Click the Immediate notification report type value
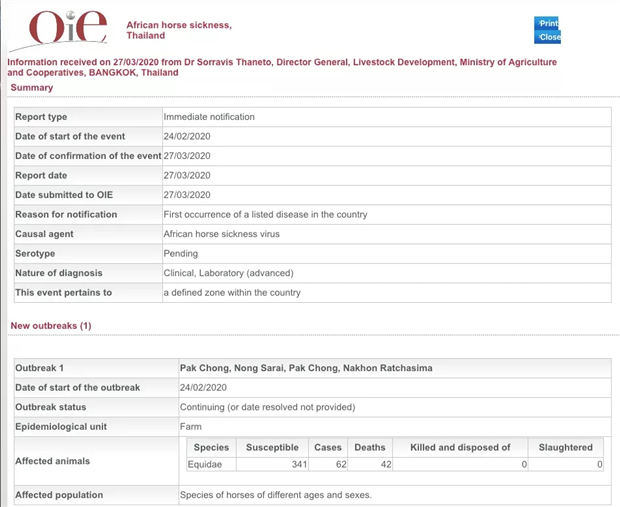 click(x=209, y=117)
